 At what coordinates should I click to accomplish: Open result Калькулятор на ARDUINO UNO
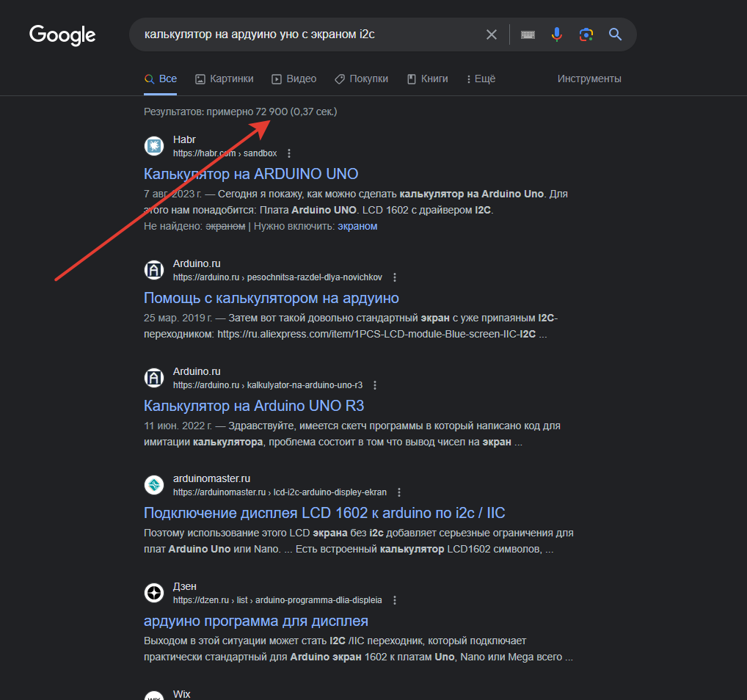coord(251,174)
